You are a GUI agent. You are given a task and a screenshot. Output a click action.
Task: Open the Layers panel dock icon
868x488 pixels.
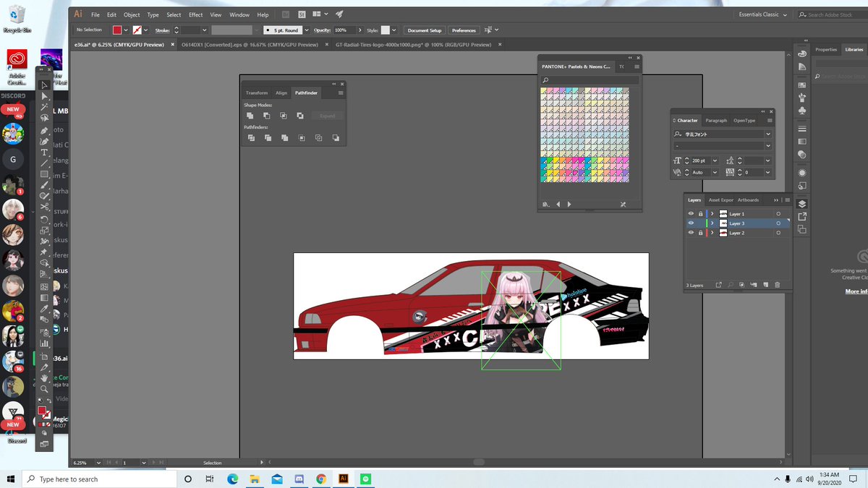tap(802, 204)
